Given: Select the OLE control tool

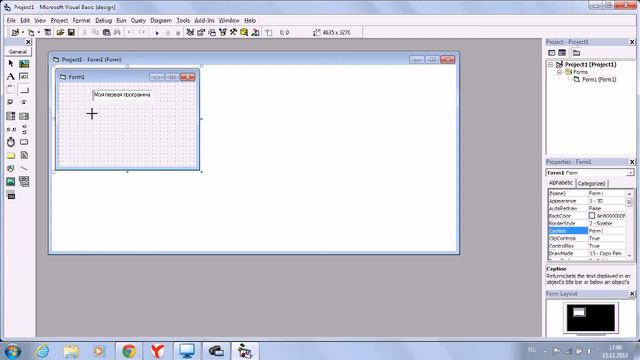Looking at the screenshot, I should [11, 195].
